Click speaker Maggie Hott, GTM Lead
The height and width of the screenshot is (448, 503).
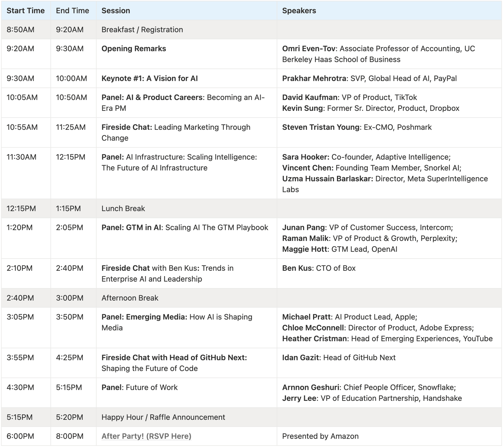tap(340, 249)
